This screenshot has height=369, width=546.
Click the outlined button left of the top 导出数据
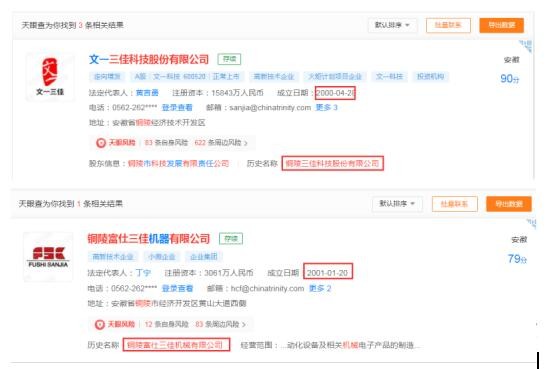(448, 25)
